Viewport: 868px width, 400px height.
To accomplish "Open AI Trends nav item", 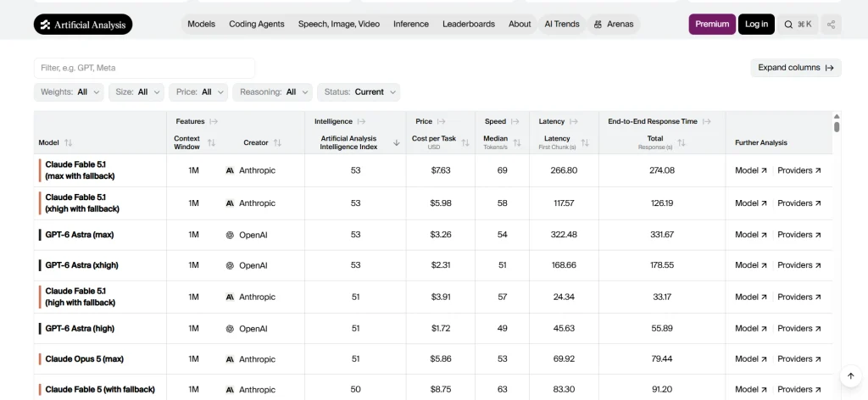I will click(562, 25).
